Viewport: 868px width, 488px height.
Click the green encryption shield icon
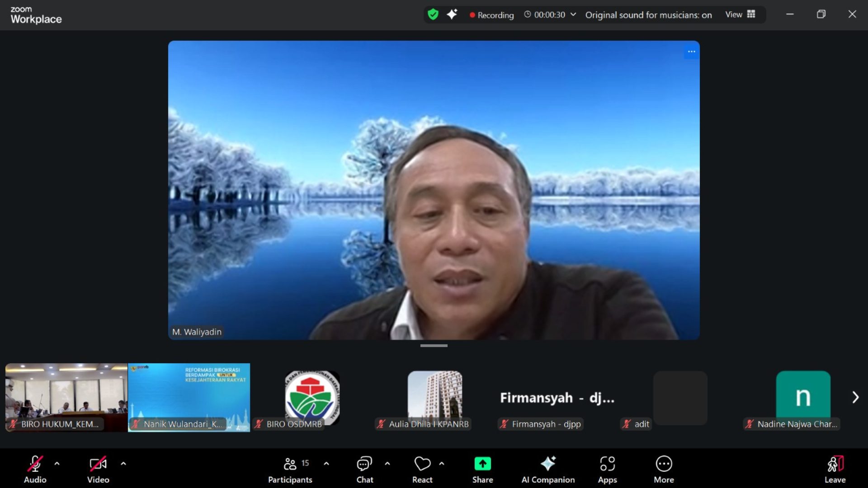coord(433,14)
